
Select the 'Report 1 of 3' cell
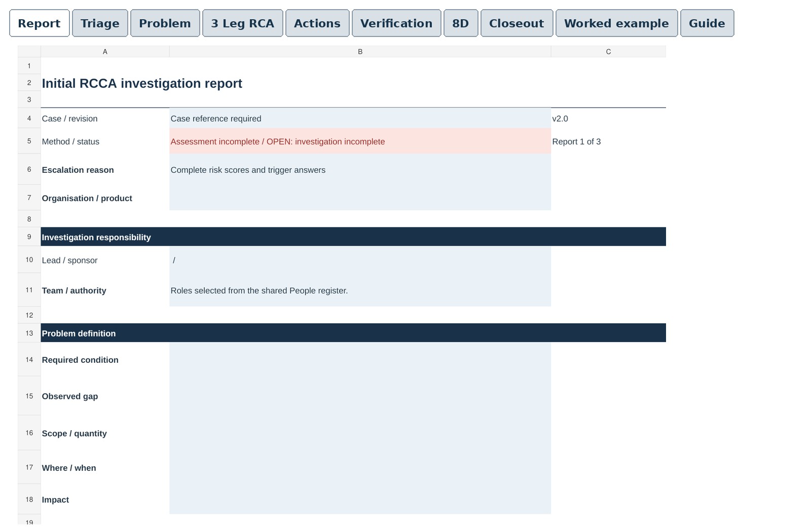click(608, 141)
